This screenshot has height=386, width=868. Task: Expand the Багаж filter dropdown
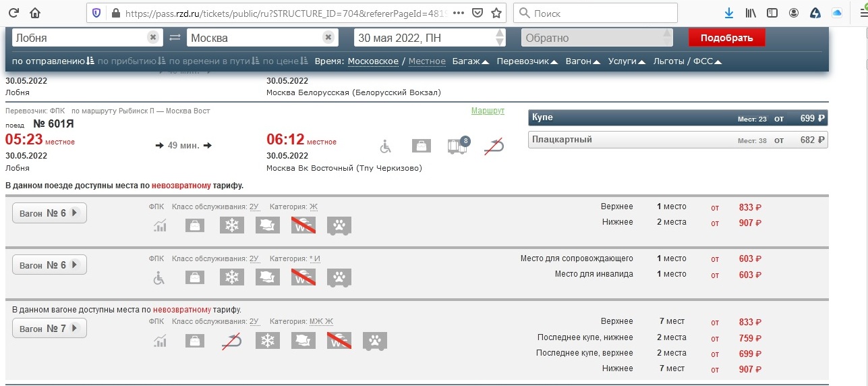point(471,61)
